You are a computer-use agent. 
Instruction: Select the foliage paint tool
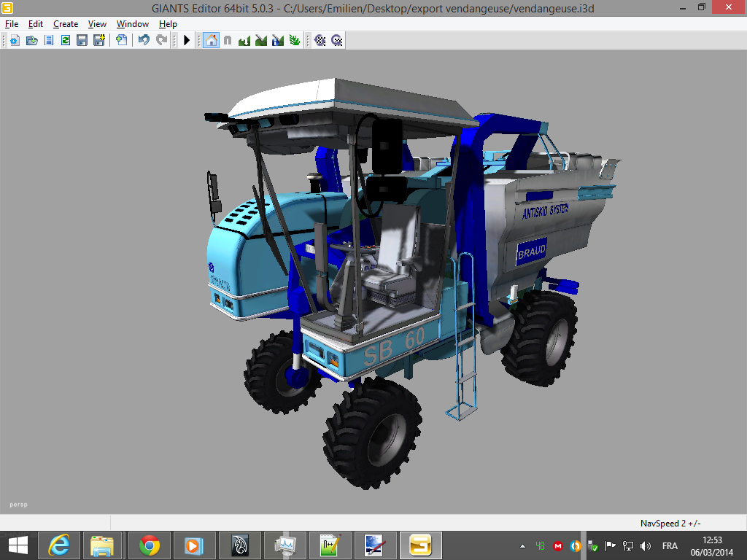click(x=295, y=41)
